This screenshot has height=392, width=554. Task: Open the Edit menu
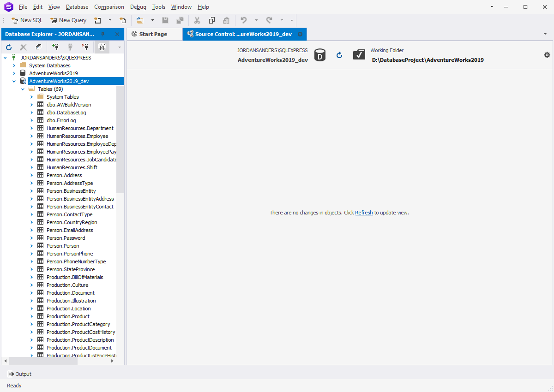(38, 7)
